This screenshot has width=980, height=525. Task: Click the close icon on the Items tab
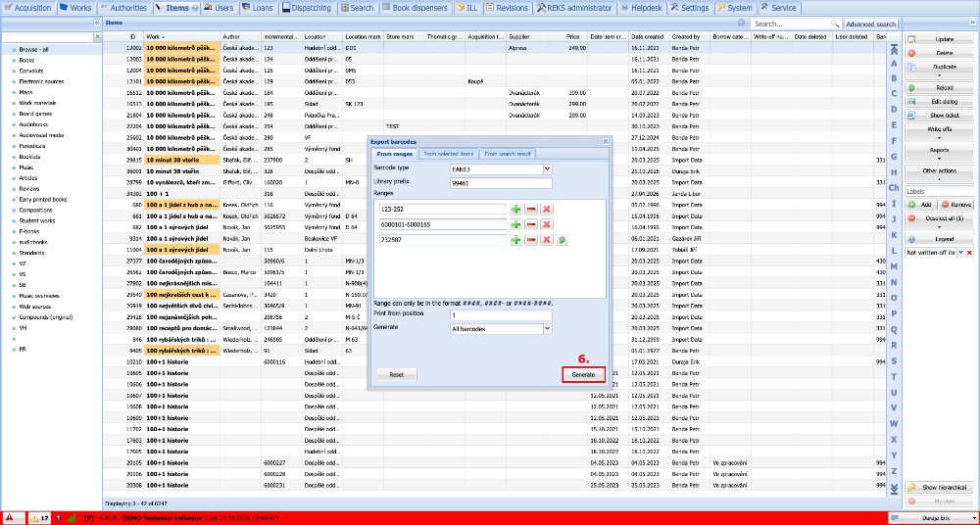pos(196,8)
